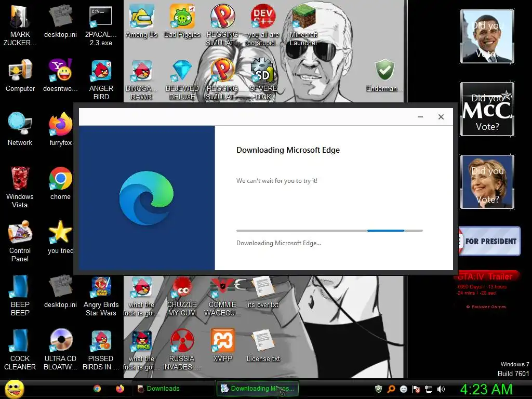Click the McCain 'Did you Vote?' gadget

pyautogui.click(x=487, y=109)
